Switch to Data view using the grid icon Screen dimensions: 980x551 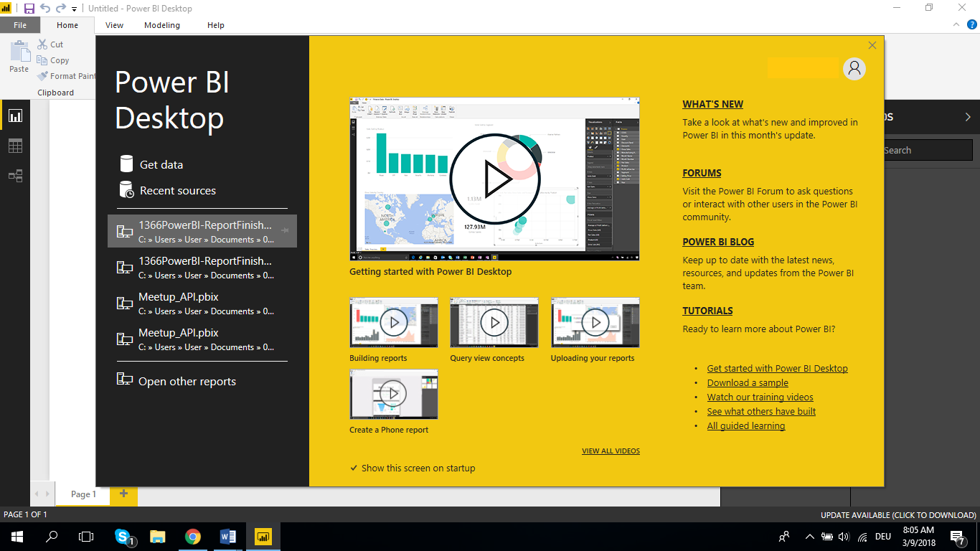(x=15, y=146)
